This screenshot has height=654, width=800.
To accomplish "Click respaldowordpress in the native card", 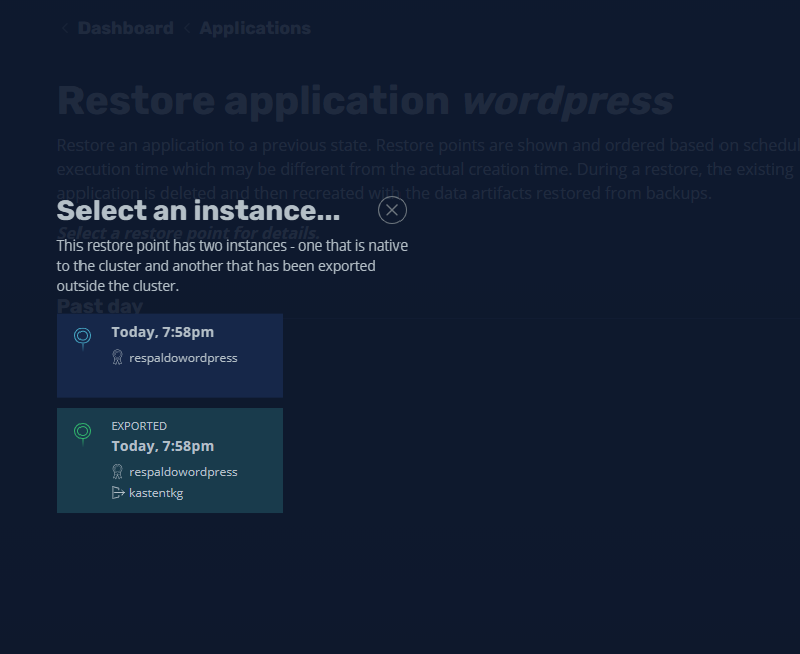I will click(x=183, y=358).
